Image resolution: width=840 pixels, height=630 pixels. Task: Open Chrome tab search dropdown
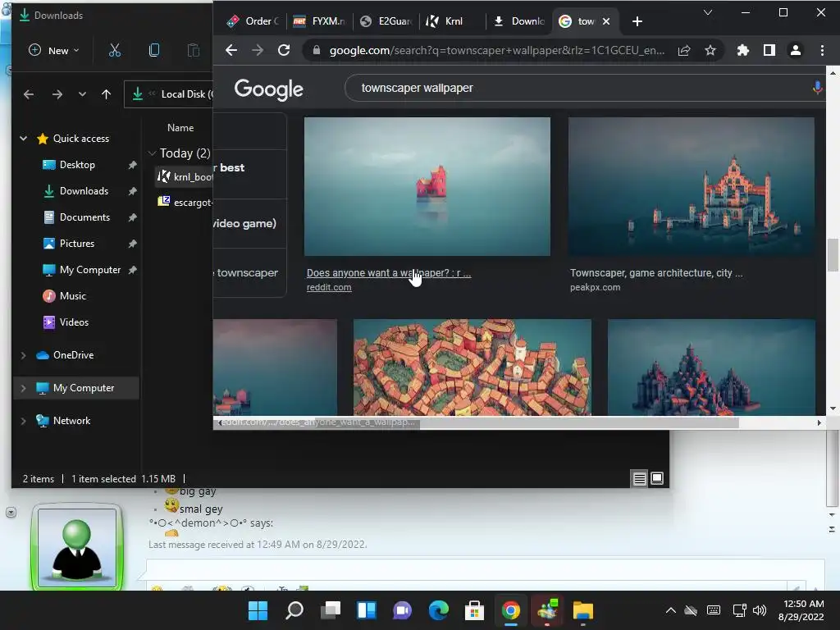pos(708,12)
